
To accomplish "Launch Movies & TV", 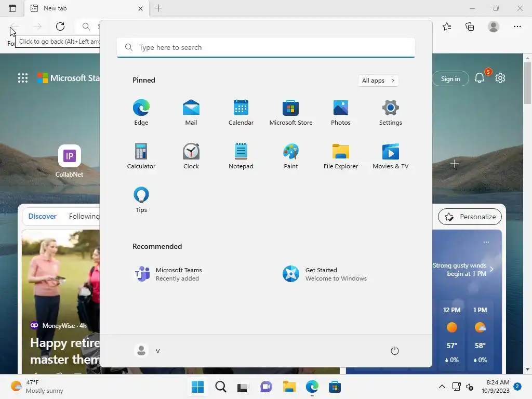I will click(x=391, y=156).
